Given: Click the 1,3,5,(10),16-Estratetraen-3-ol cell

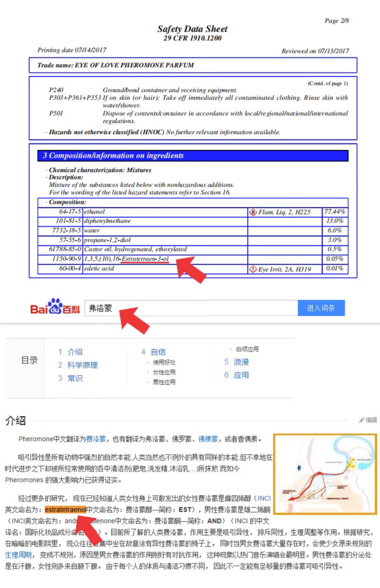Looking at the screenshot, I should pos(165,259).
